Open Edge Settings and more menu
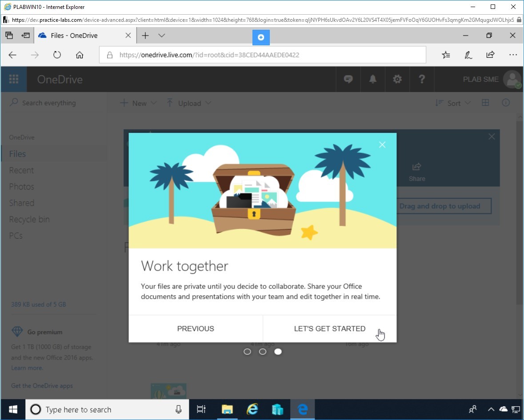524x420 pixels. pos(513,55)
